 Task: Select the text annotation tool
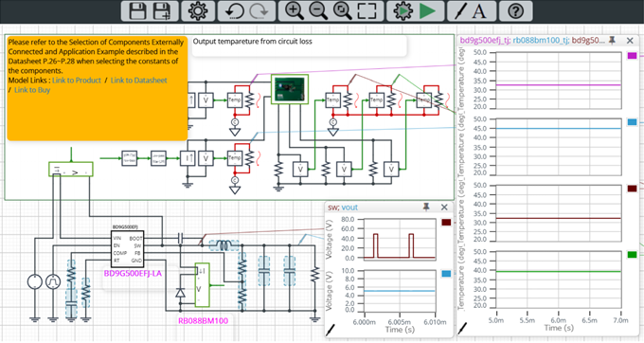(x=479, y=11)
